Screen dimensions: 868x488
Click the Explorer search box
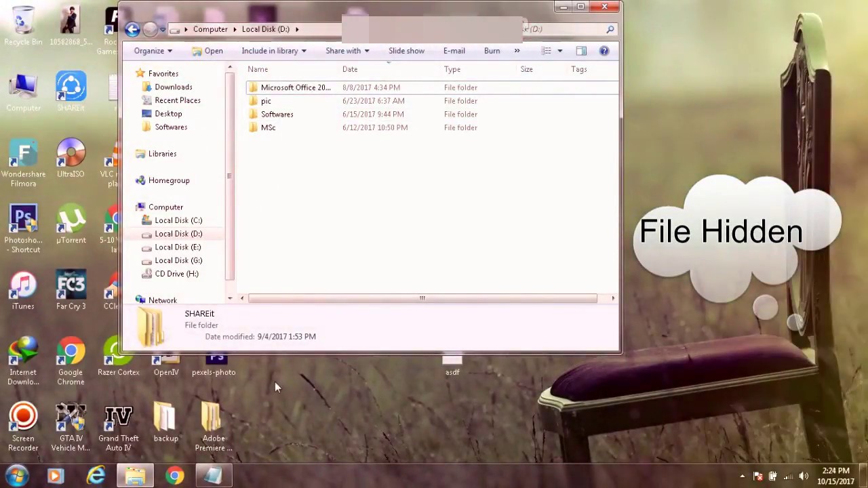click(x=570, y=29)
